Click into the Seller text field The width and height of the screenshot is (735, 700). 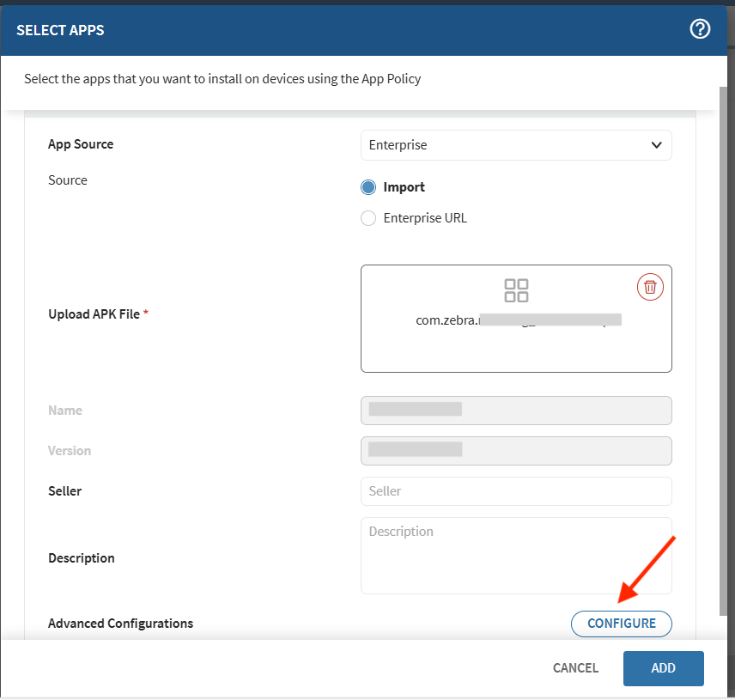click(x=515, y=491)
